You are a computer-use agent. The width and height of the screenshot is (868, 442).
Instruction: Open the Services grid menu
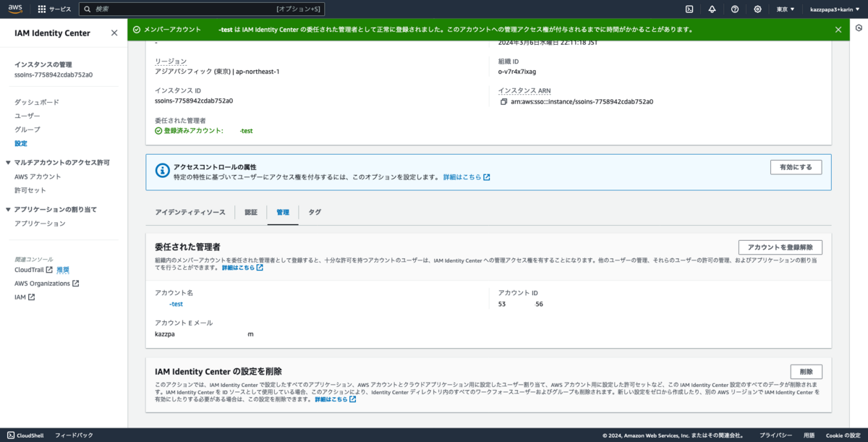[x=54, y=9]
